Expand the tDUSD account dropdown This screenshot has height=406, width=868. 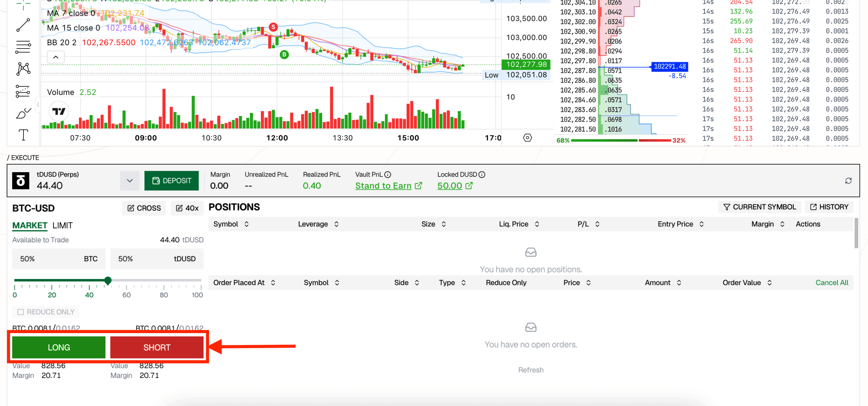tap(130, 181)
